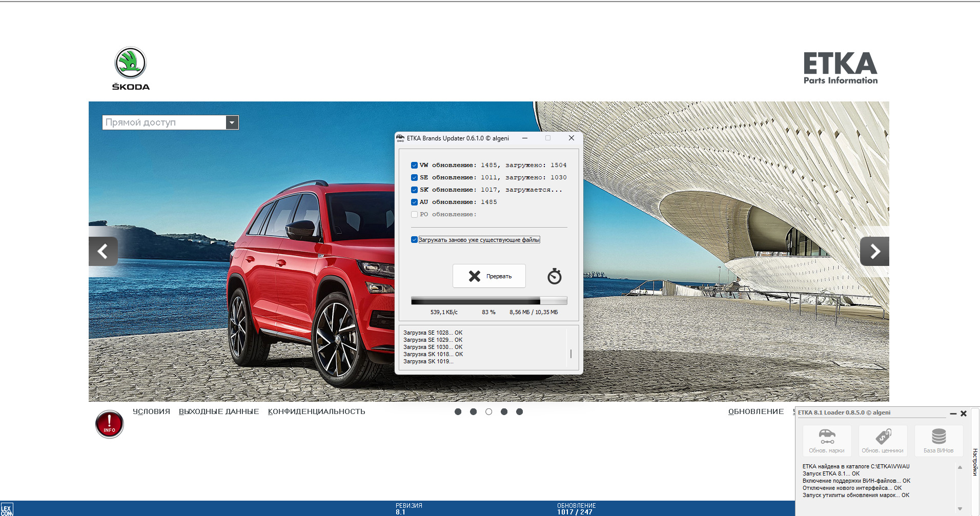
Task: Click the 539,1 КБ/с speed readout
Action: (x=444, y=312)
